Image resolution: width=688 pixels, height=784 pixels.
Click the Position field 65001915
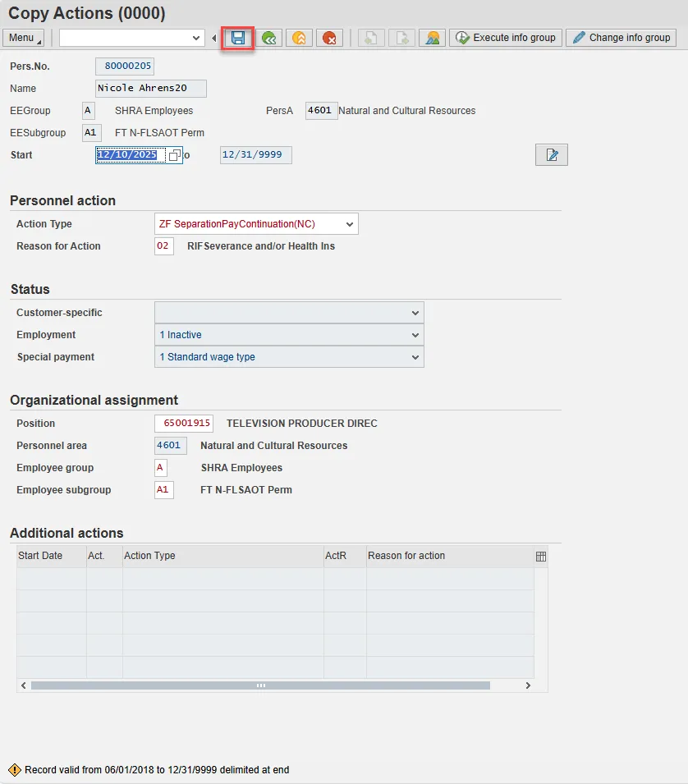tap(184, 424)
